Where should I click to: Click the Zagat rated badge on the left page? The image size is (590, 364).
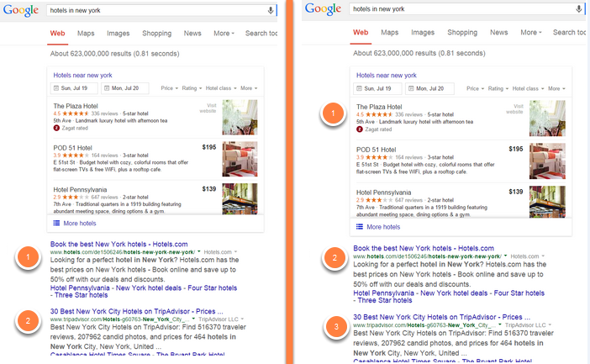pos(56,128)
